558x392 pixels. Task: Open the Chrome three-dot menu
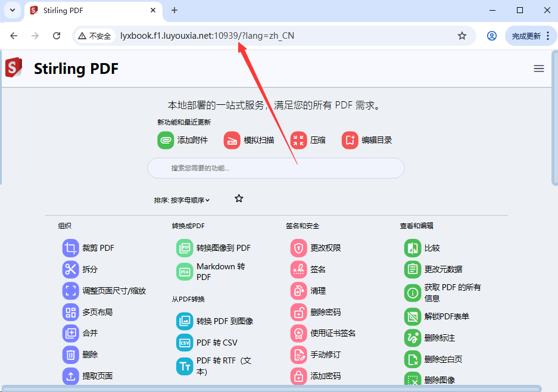click(x=548, y=36)
